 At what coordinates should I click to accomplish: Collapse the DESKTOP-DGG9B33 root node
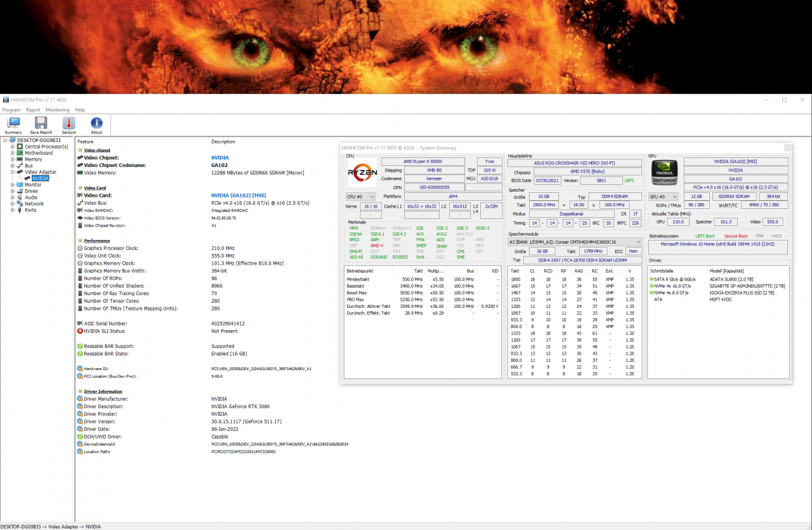(x=5, y=140)
